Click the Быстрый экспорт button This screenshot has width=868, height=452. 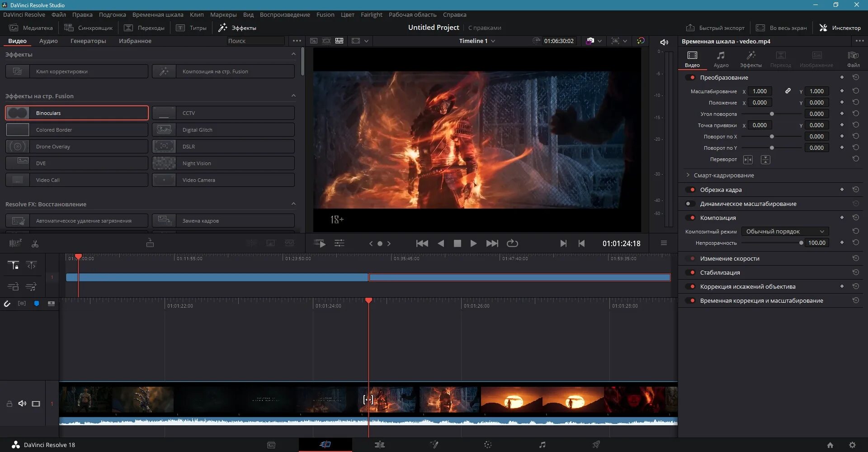[x=715, y=28]
